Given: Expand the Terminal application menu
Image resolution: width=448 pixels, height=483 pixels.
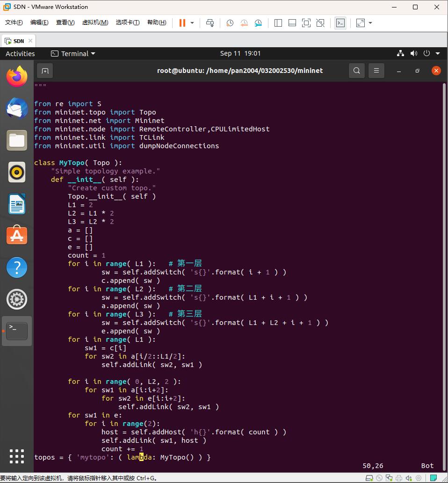Looking at the screenshot, I should coord(73,54).
